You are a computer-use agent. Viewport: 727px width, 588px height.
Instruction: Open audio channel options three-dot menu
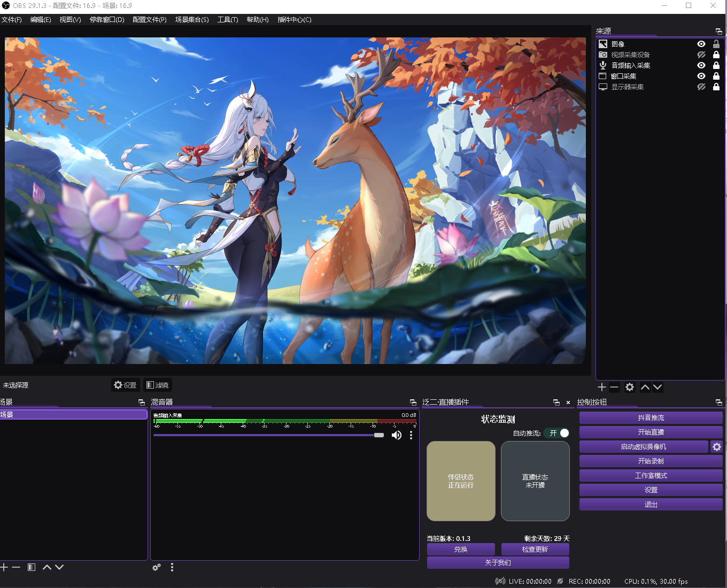pyautogui.click(x=411, y=435)
